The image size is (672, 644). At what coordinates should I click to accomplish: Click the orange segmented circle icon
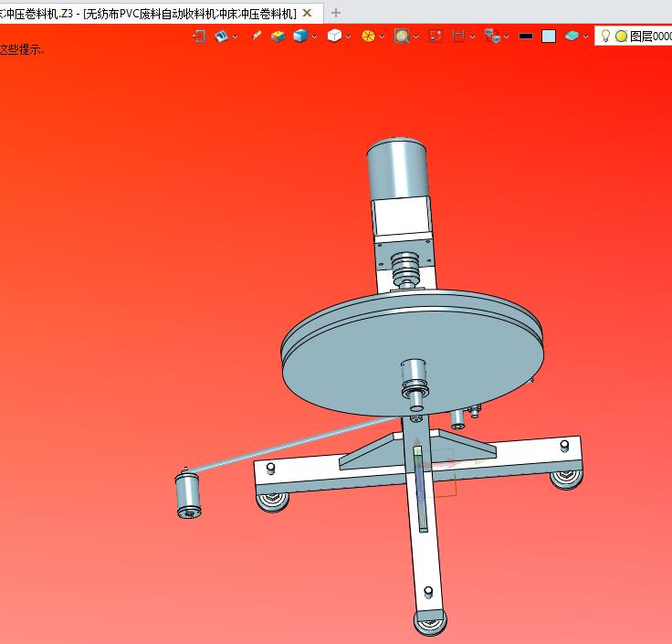point(368,36)
